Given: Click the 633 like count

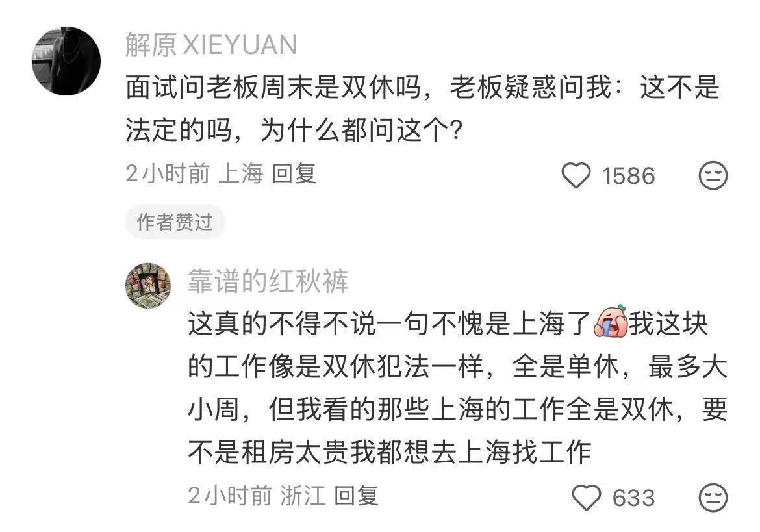Looking at the screenshot, I should (633, 498).
